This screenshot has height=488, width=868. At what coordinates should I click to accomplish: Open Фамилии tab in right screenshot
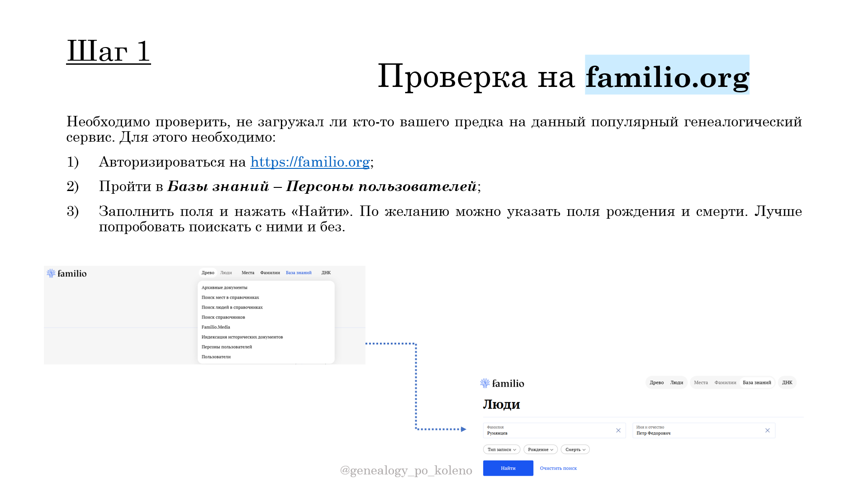click(726, 383)
